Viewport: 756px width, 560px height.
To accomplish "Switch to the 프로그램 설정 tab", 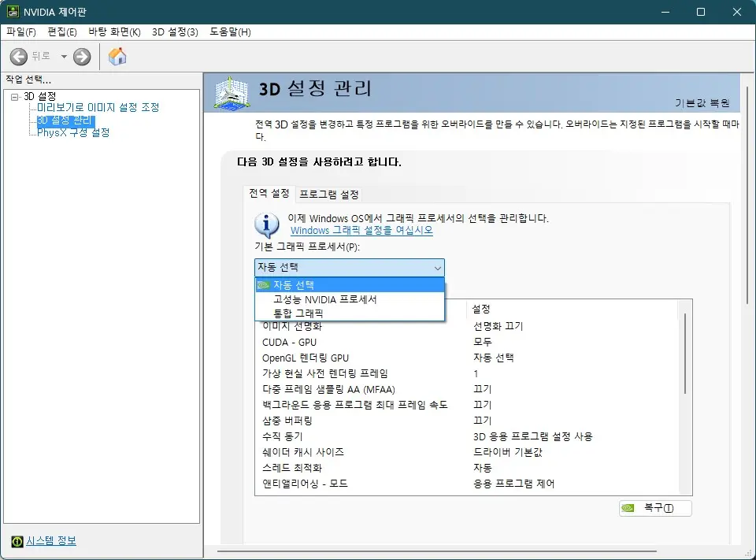I will click(328, 193).
